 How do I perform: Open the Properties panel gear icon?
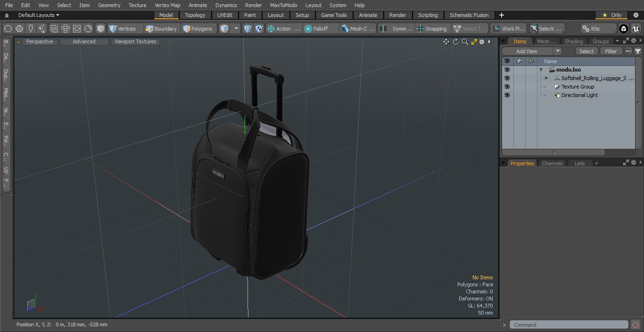pyautogui.click(x=633, y=162)
